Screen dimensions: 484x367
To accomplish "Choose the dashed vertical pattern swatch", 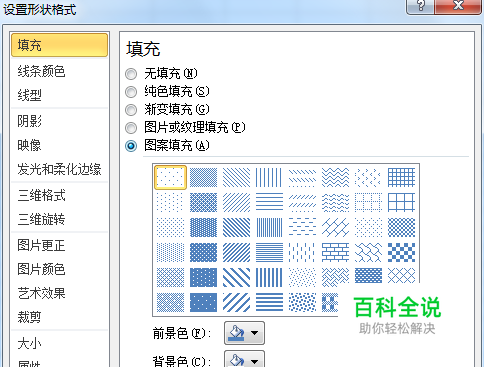I will (302, 252).
